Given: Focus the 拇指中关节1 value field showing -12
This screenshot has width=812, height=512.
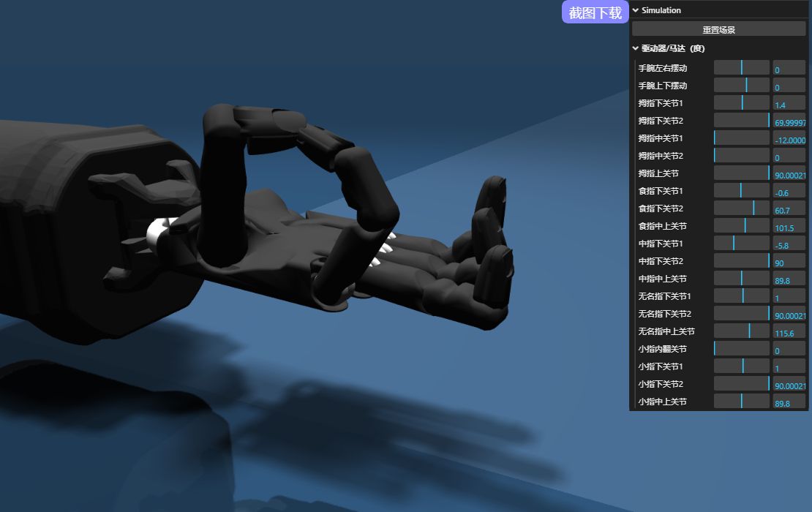Looking at the screenshot, I should coord(789,139).
